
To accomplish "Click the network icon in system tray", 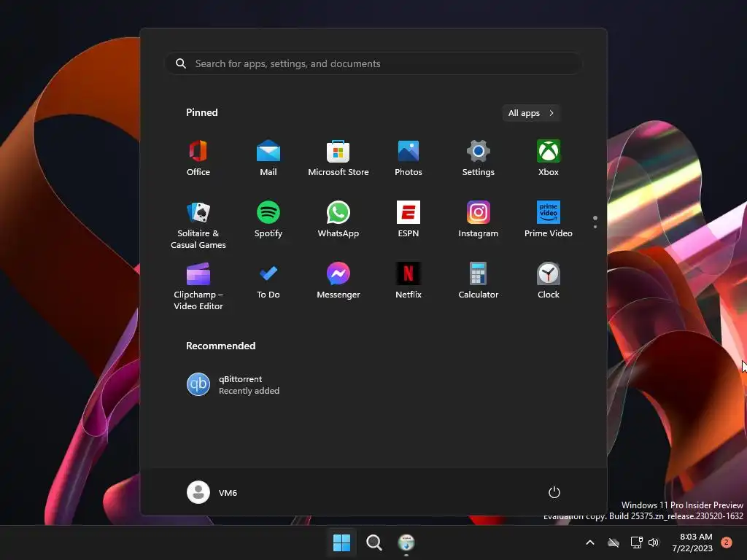I will pyautogui.click(x=636, y=542).
